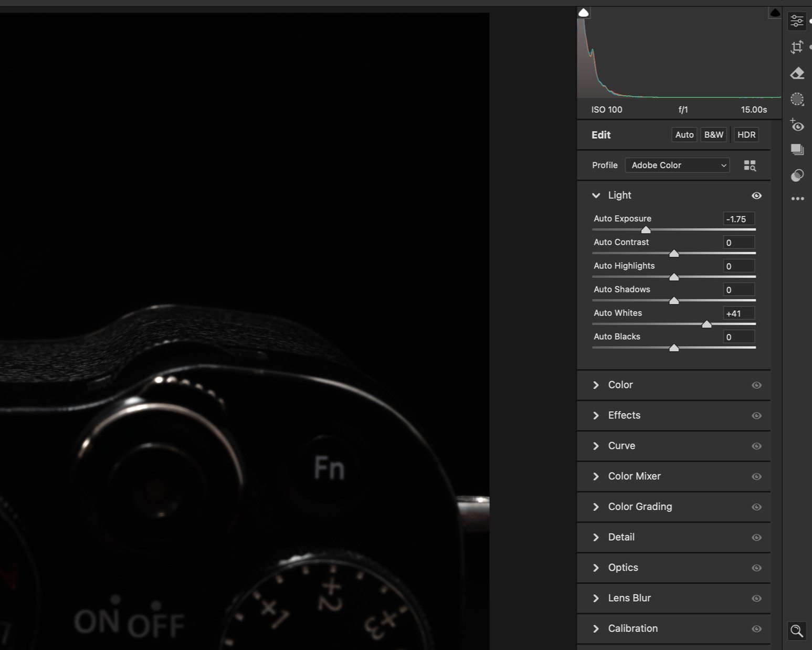Viewport: 812px width, 650px height.
Task: Click the Contrast slider handle
Action: [674, 253]
